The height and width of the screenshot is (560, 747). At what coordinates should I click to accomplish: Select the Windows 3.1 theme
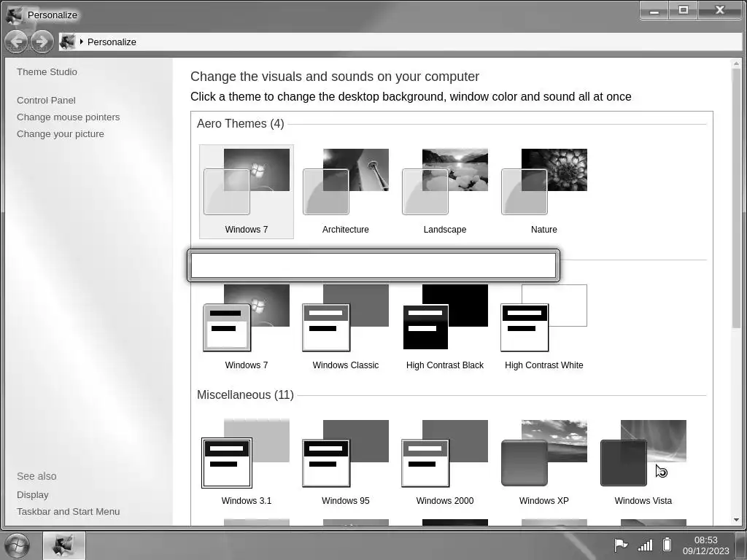[x=247, y=463]
